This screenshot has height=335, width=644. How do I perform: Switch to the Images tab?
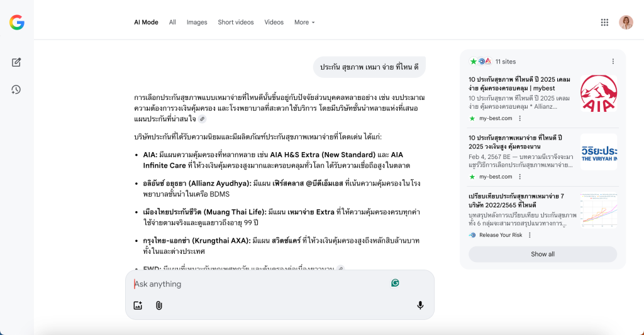pyautogui.click(x=197, y=23)
